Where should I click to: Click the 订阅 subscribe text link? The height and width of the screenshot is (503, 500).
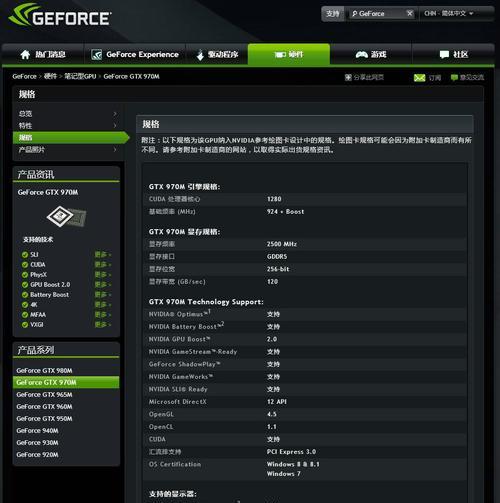(x=435, y=78)
